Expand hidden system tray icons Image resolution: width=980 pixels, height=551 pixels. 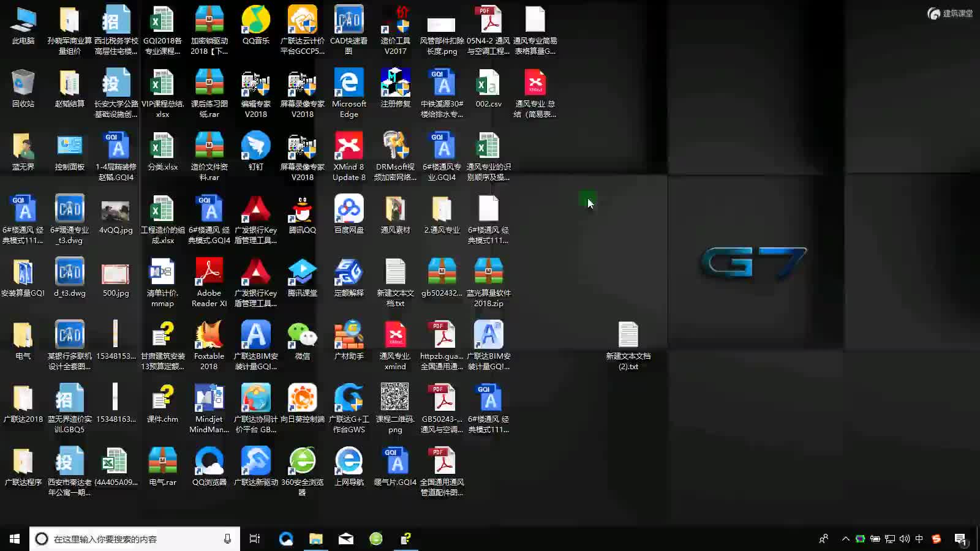pos(846,539)
